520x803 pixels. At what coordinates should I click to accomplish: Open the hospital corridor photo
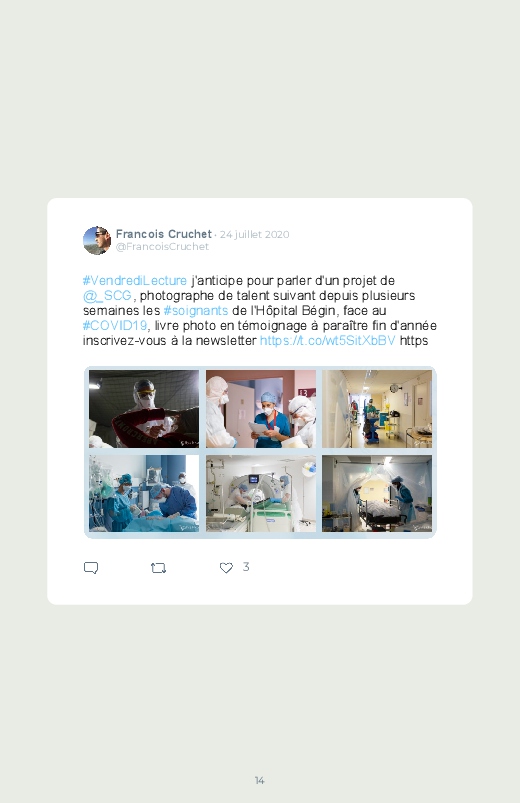(377, 409)
